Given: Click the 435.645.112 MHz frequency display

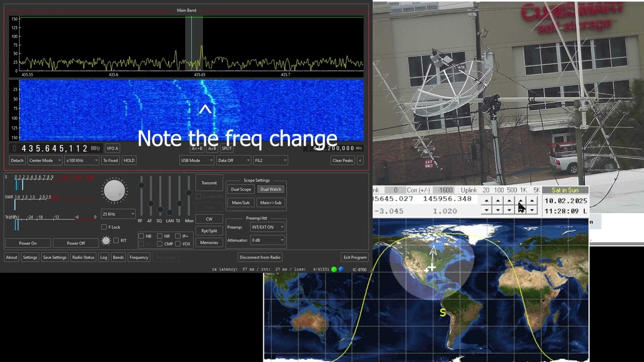Looking at the screenshot, I should tap(55, 148).
